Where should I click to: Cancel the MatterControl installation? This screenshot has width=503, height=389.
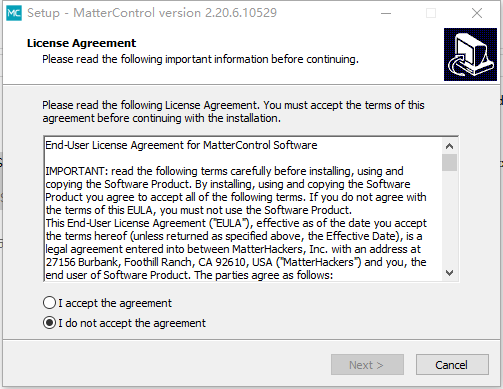(x=452, y=365)
